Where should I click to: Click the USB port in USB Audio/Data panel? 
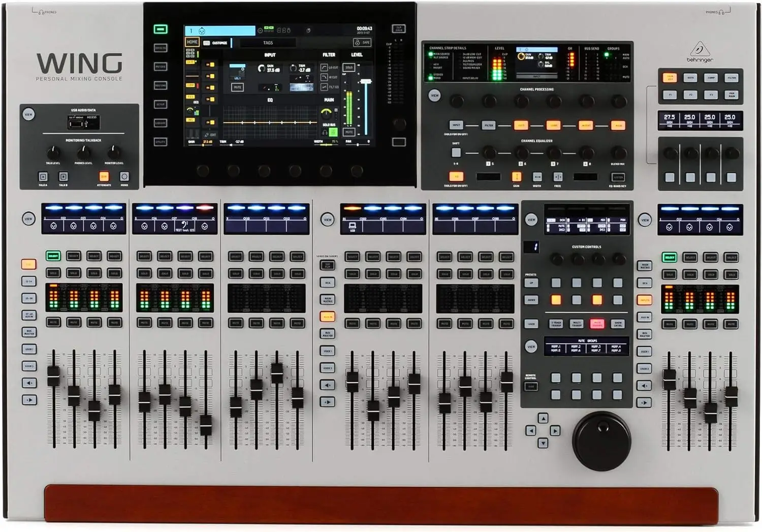(76, 123)
